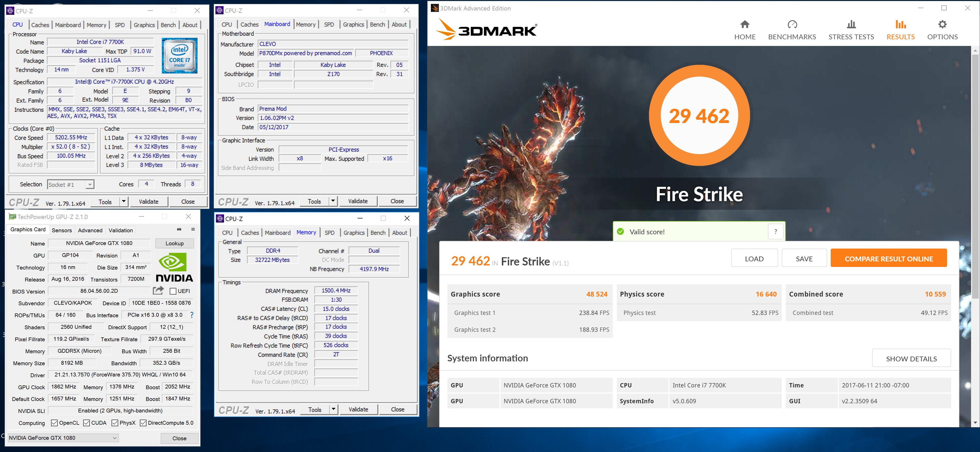Click valid score help question button
980x452 pixels.
click(x=775, y=231)
